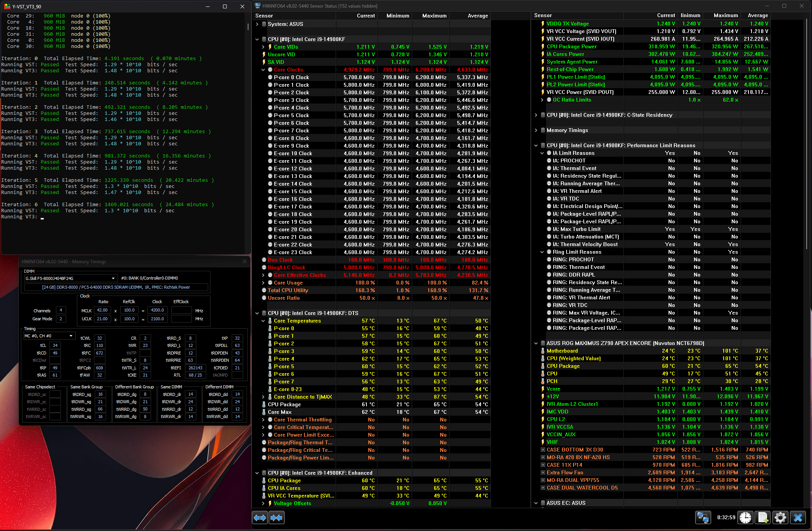Click the icon beside Total CPU Utility
This screenshot has width=812, height=531.
pyautogui.click(x=264, y=290)
